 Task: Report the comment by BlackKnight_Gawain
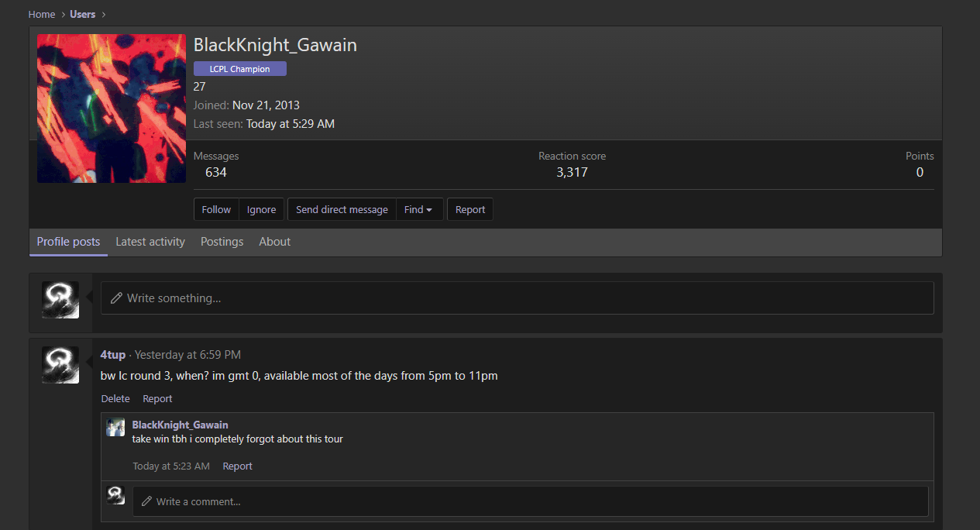click(238, 466)
